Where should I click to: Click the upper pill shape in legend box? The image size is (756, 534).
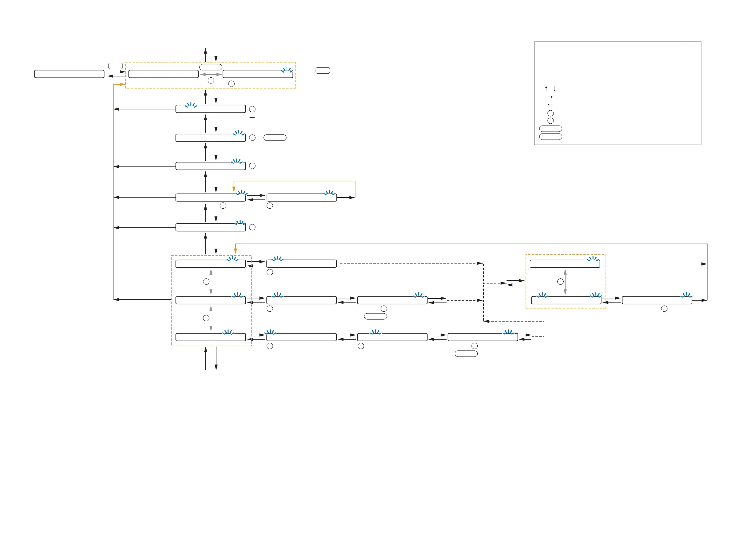[551, 129]
